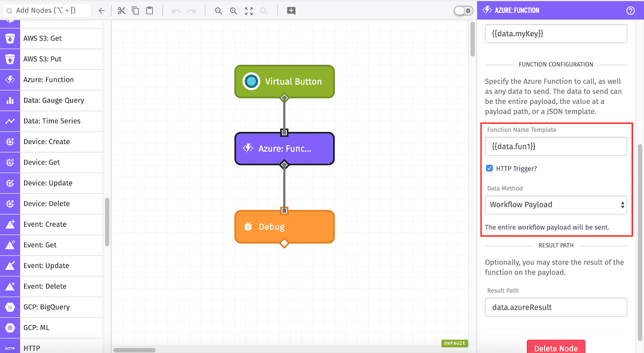Click the Azure: Function panel header
This screenshot has height=353, width=644.
click(560, 10)
